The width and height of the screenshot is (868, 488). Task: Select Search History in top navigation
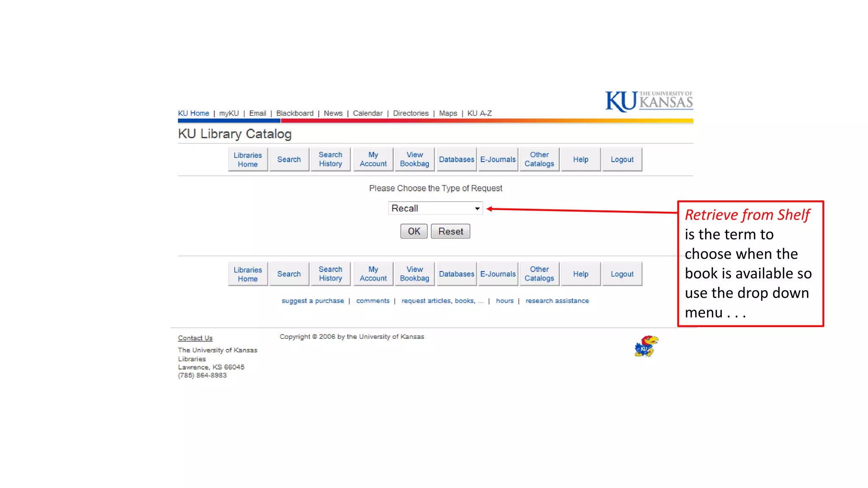330,160
